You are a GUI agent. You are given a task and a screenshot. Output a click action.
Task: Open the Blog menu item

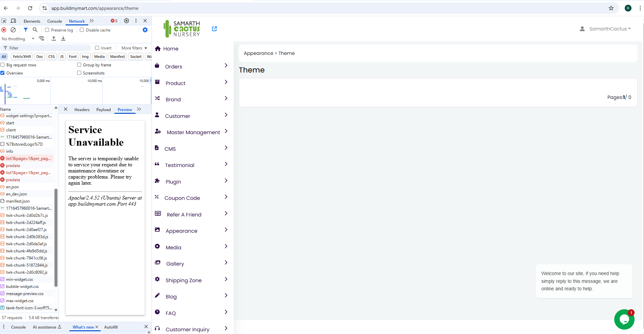pyautogui.click(x=171, y=296)
